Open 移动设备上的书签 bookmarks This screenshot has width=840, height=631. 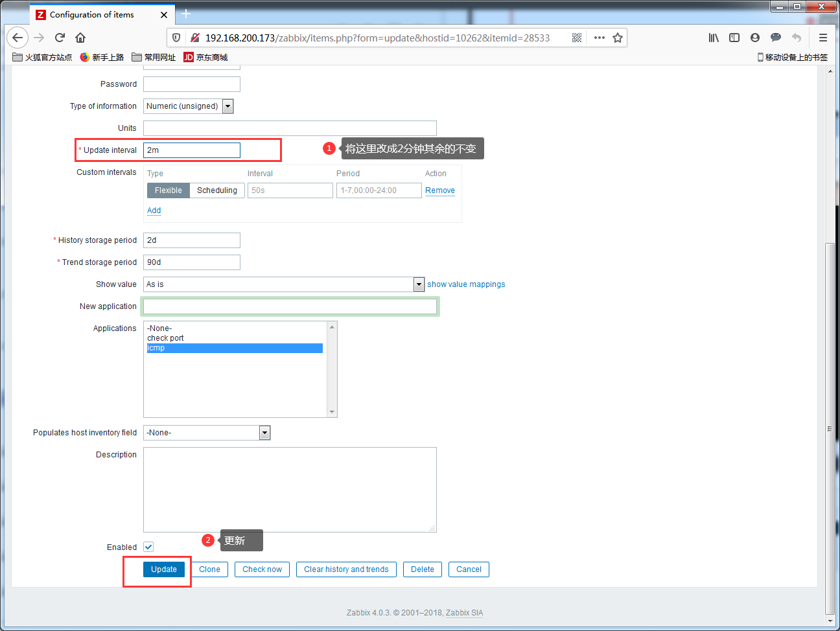coord(792,57)
